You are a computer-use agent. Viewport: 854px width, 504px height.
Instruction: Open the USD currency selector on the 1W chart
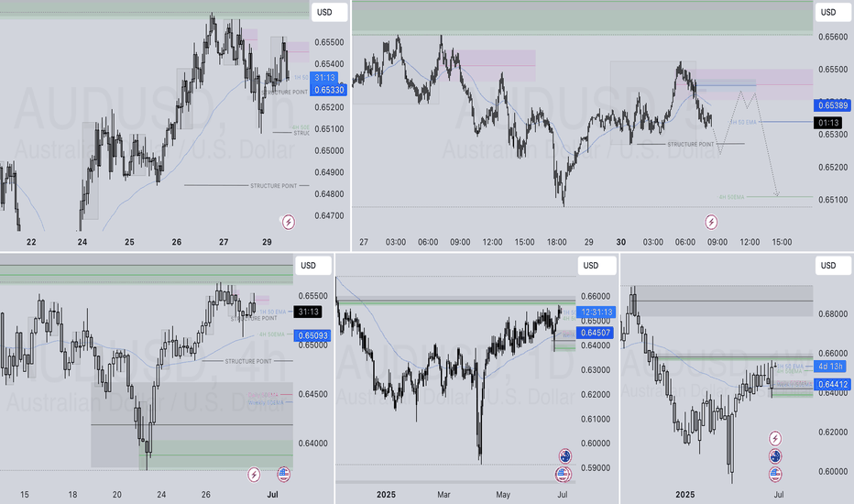[x=833, y=266]
